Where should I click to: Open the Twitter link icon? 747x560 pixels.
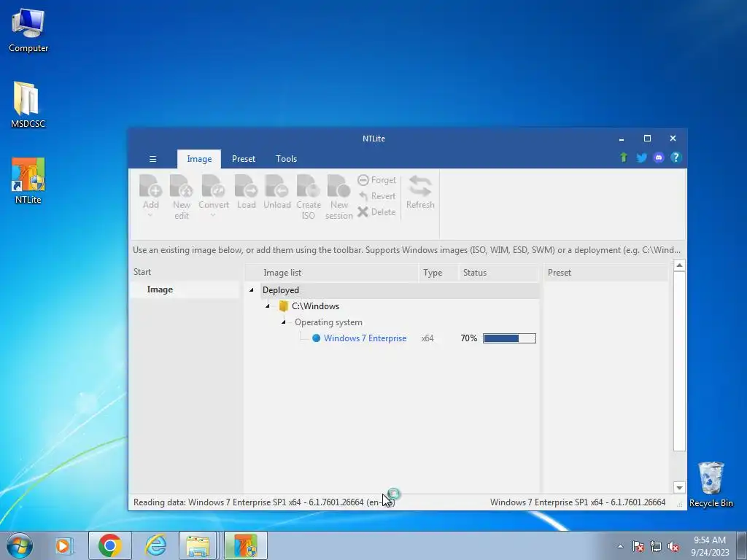(641, 157)
